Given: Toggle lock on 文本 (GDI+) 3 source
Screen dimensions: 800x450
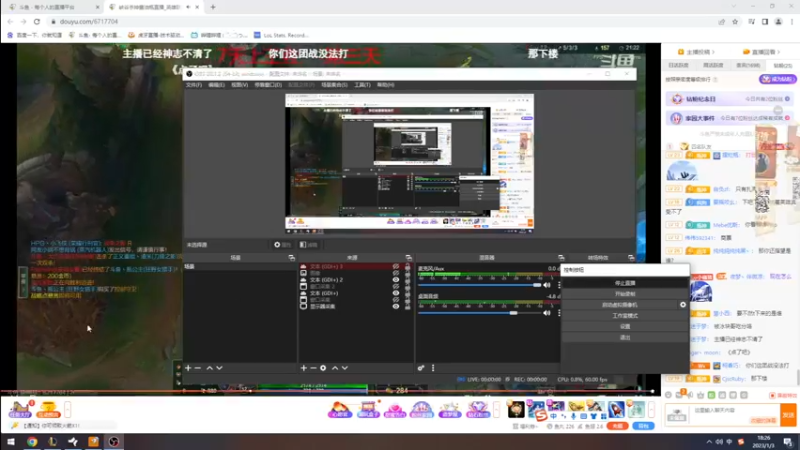Looking at the screenshot, I should [x=407, y=266].
